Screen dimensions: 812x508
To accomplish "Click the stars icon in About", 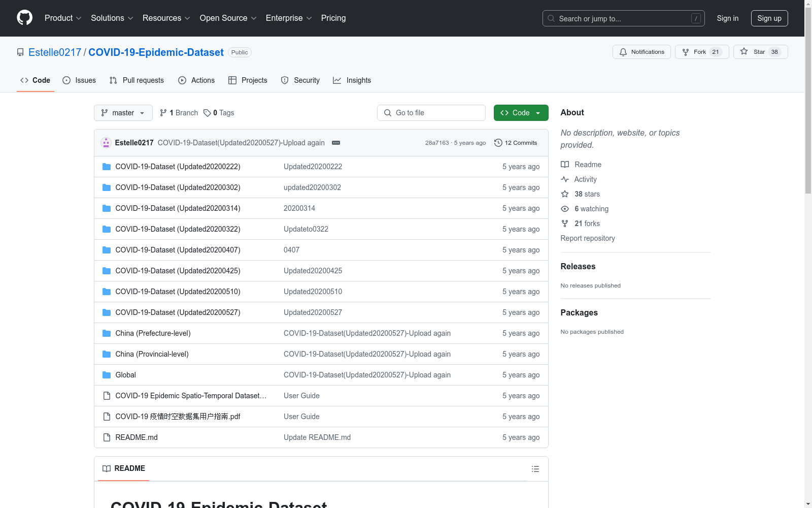I will pos(565,194).
